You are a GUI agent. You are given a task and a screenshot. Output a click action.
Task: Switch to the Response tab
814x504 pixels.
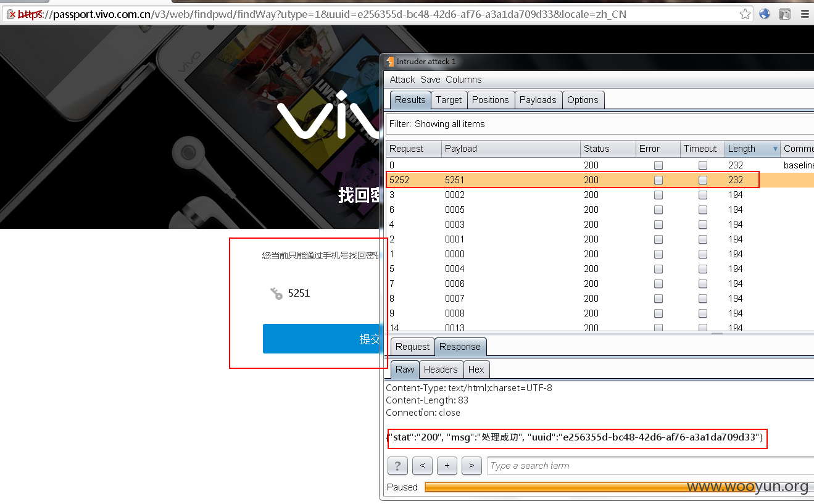[x=460, y=347]
